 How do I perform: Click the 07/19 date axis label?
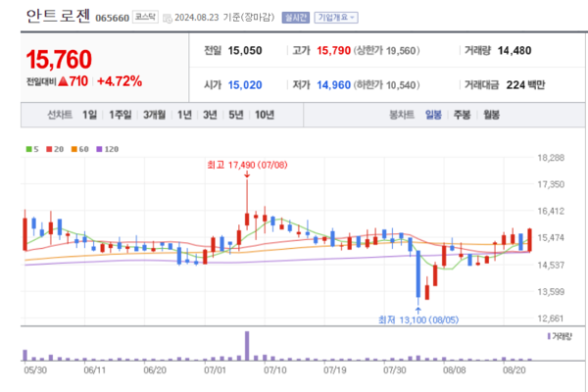pos(335,370)
